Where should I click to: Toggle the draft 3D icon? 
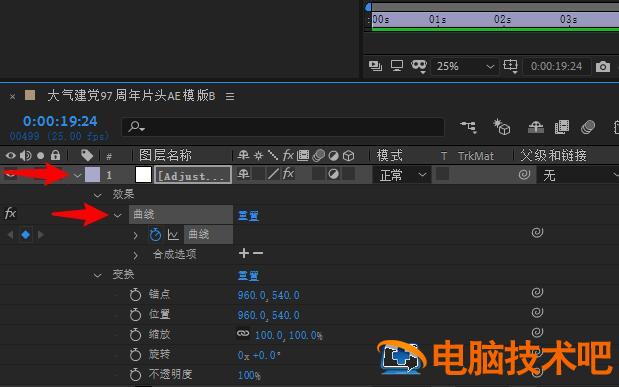[502, 127]
